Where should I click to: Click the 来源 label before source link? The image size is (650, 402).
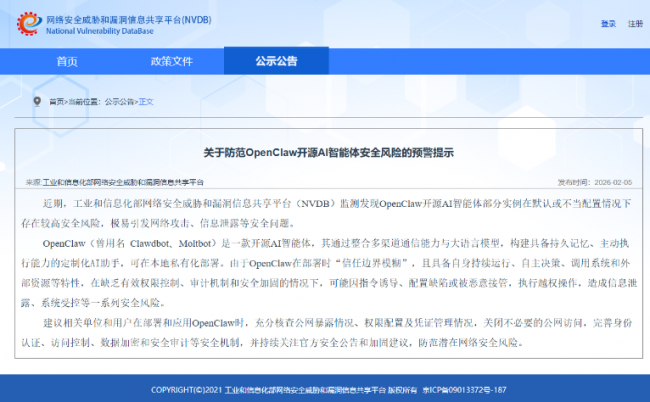(x=34, y=182)
